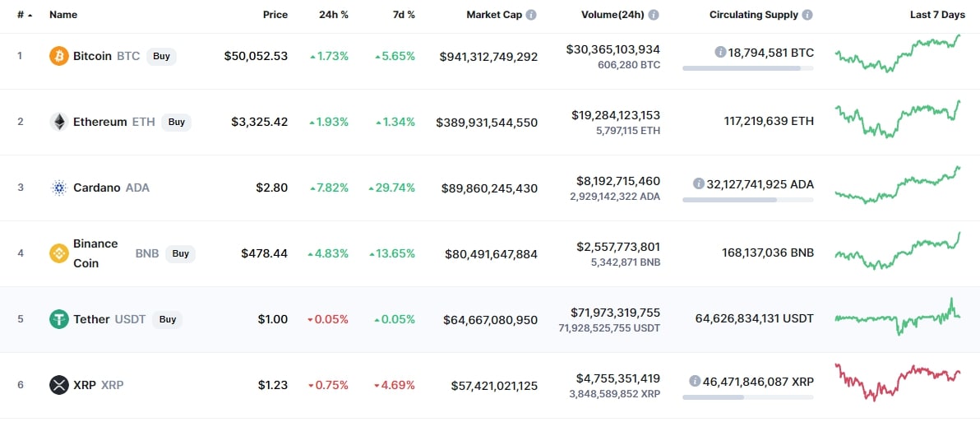Click the Binance Coin logo icon
The height and width of the screenshot is (422, 980).
click(x=58, y=253)
